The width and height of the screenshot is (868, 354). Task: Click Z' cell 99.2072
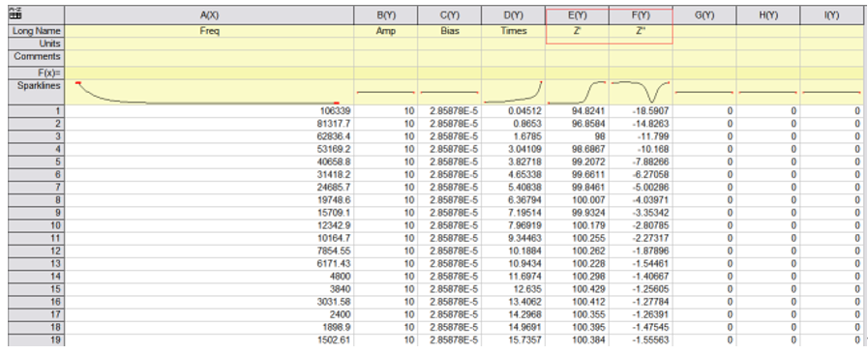point(578,162)
